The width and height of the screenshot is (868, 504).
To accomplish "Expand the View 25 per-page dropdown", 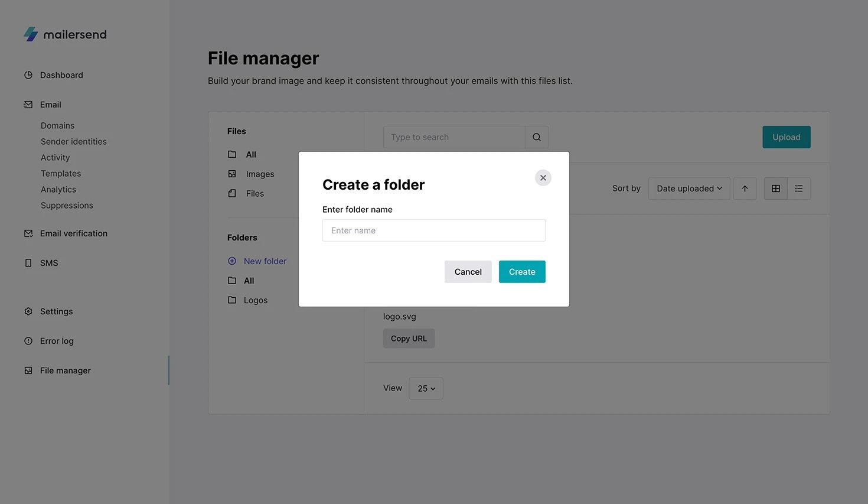I will pyautogui.click(x=426, y=389).
